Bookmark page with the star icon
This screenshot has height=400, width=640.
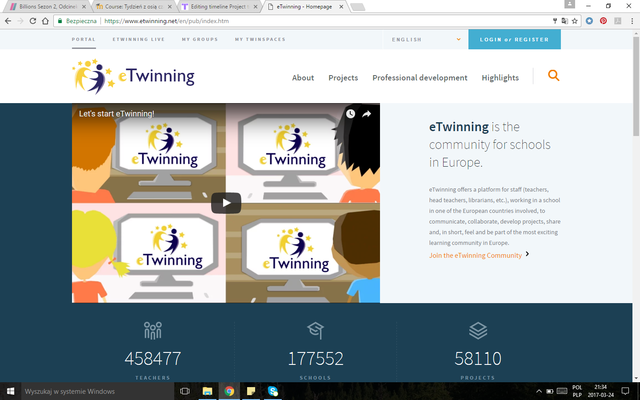click(x=575, y=21)
